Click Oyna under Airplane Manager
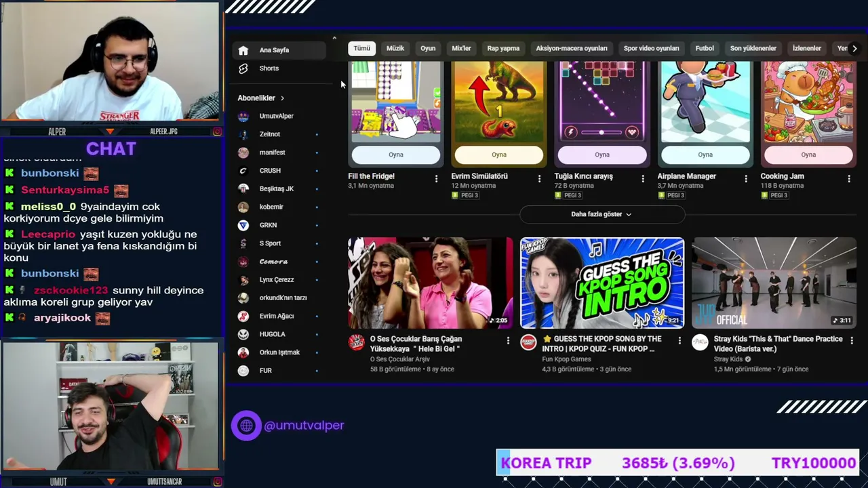Screen dimensions: 868x488 [705, 155]
